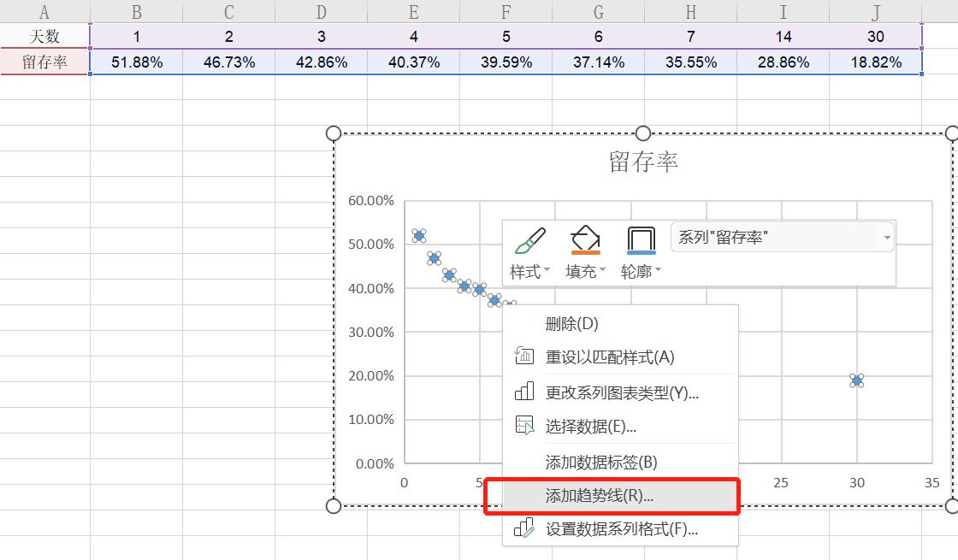Choose 更改系列图表类型(Y) menu entry
The height and width of the screenshot is (560, 958).
click(x=620, y=392)
